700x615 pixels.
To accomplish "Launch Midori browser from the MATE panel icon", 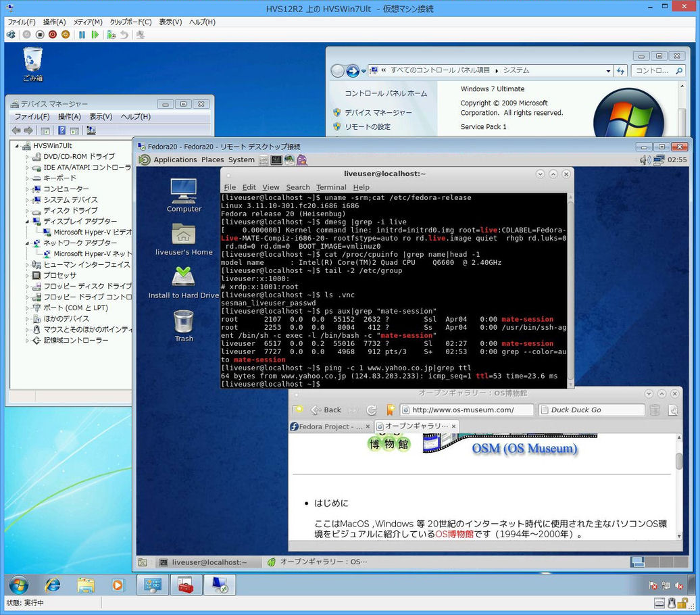I will 289,160.
